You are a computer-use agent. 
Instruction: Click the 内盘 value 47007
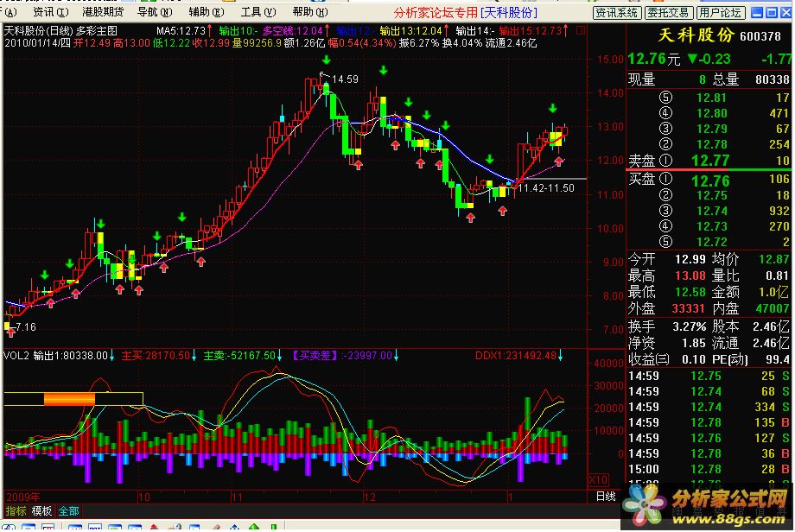point(773,308)
